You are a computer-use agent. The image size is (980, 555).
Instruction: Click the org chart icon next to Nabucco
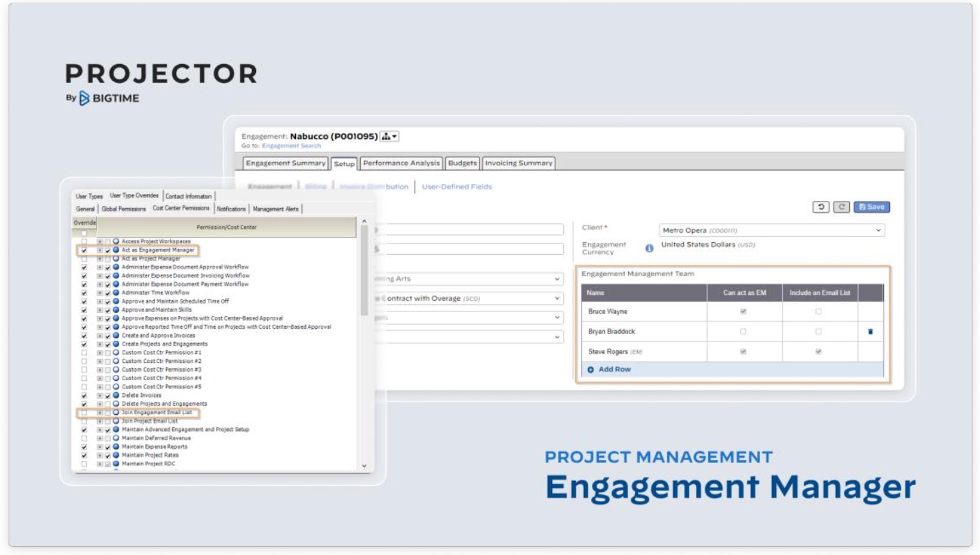coord(389,136)
